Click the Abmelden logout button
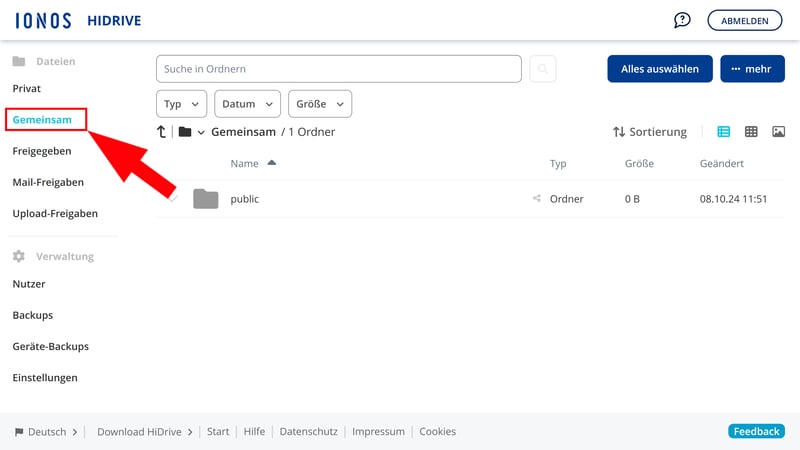The width and height of the screenshot is (800, 450). coord(744,20)
